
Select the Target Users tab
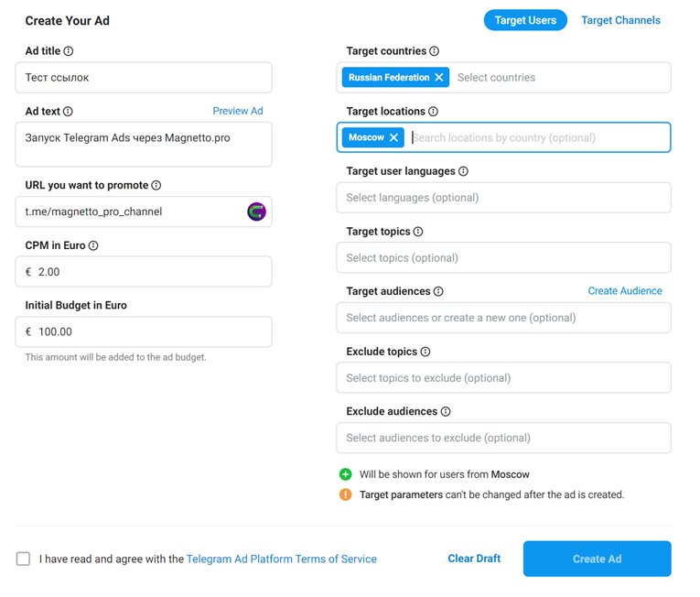point(525,20)
